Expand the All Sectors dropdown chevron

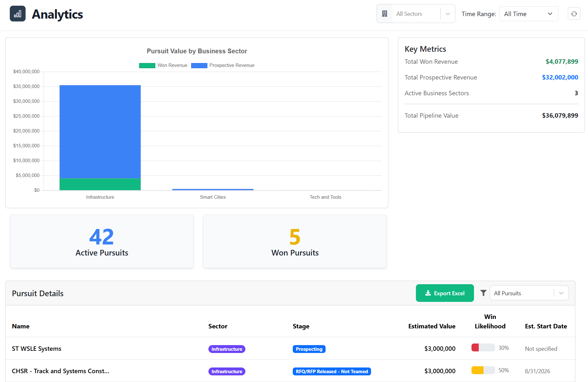(x=448, y=14)
